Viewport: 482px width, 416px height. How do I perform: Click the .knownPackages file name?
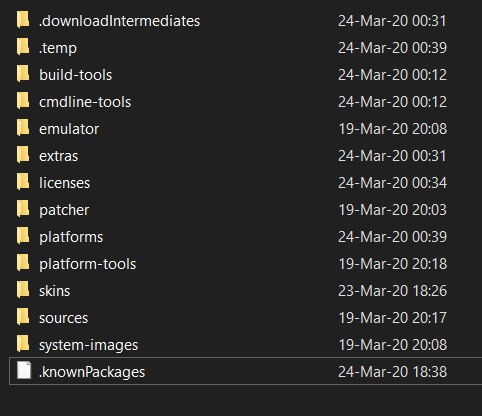pyautogui.click(x=92, y=372)
